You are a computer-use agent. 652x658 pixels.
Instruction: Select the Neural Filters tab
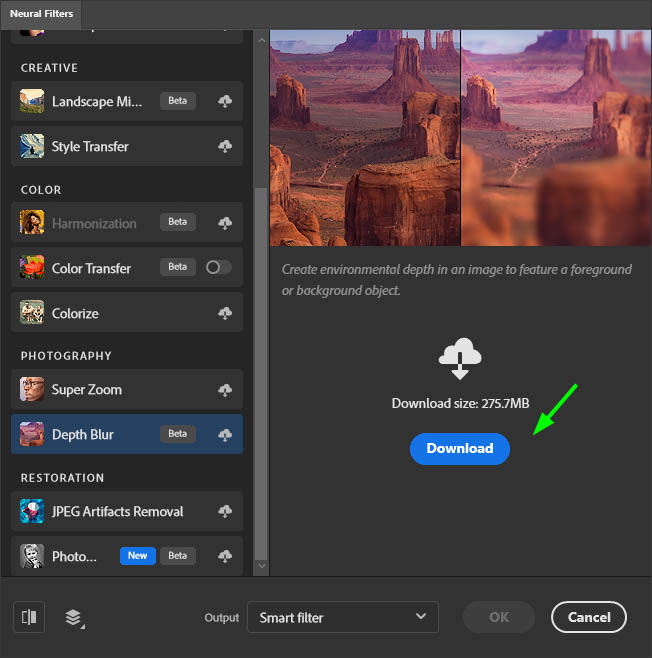pos(41,14)
